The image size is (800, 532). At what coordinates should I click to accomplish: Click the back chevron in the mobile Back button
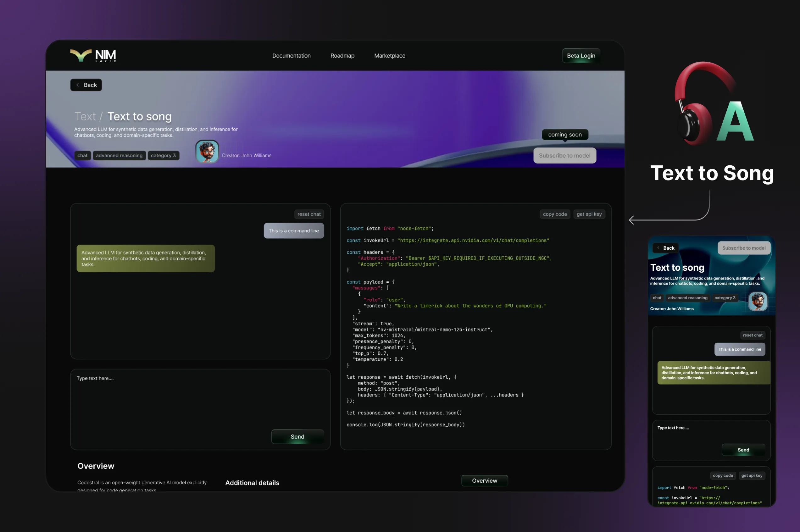pos(658,248)
